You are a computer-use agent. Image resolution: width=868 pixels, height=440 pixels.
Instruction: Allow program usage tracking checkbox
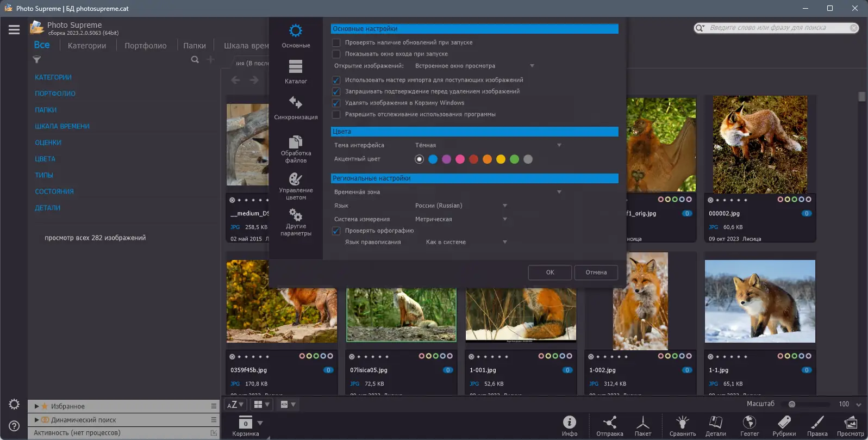point(336,114)
